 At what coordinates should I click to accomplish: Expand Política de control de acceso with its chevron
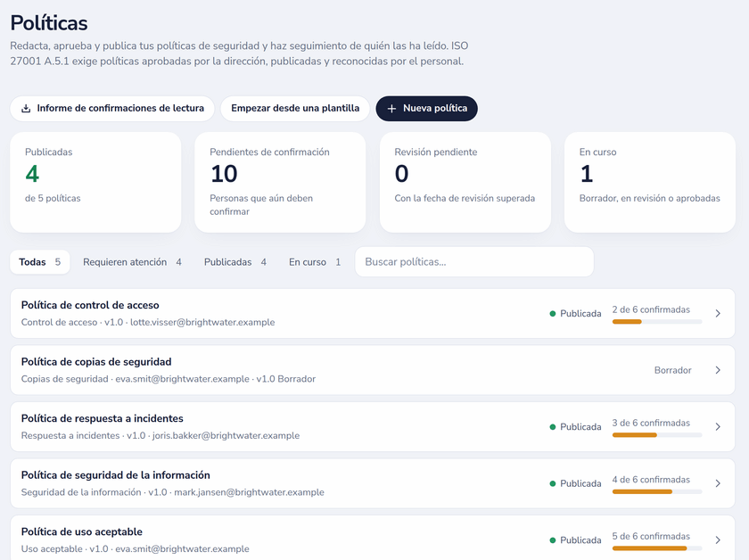(x=718, y=314)
